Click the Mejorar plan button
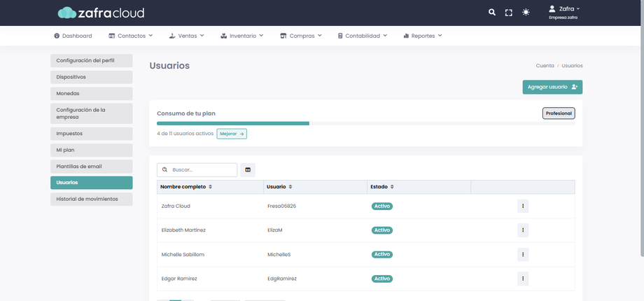644x301 pixels. [x=231, y=133]
